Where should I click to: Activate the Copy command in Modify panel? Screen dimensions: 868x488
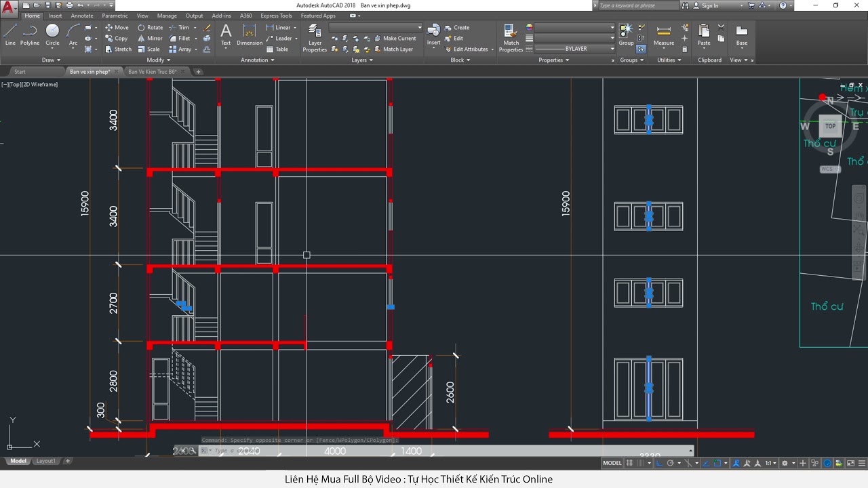point(117,39)
